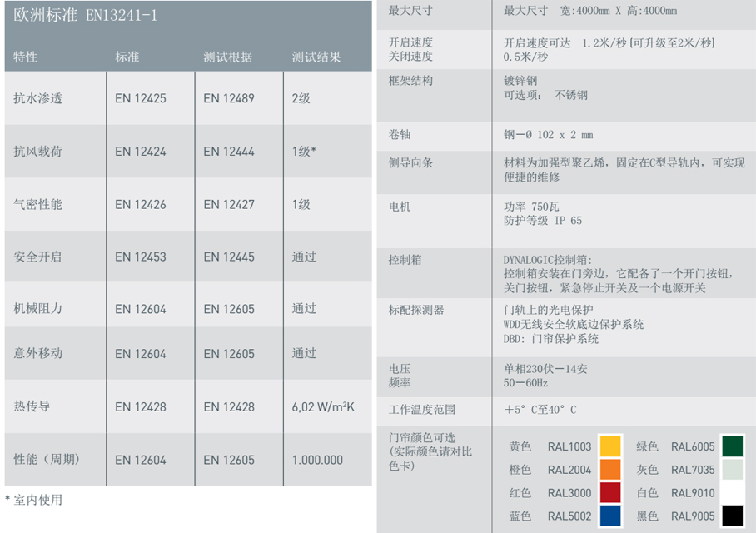Select the '6,02 W/m²K' value
The image size is (756, 533).
[x=323, y=406]
